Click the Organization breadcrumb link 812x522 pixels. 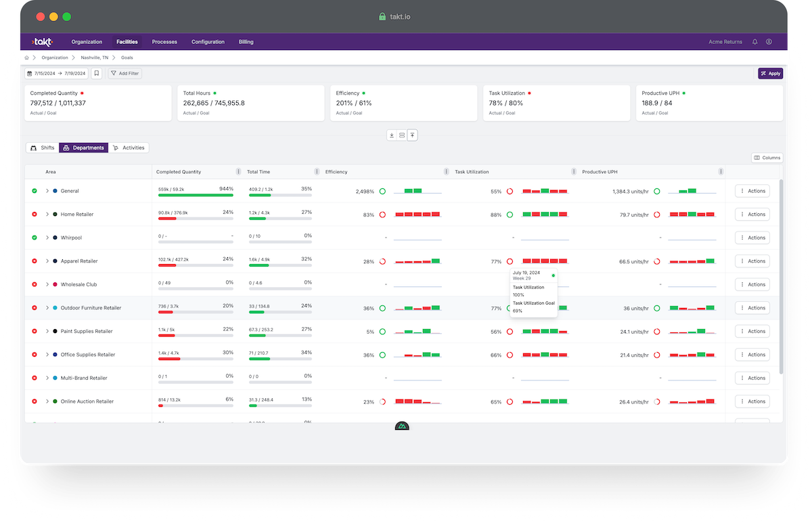(55, 58)
